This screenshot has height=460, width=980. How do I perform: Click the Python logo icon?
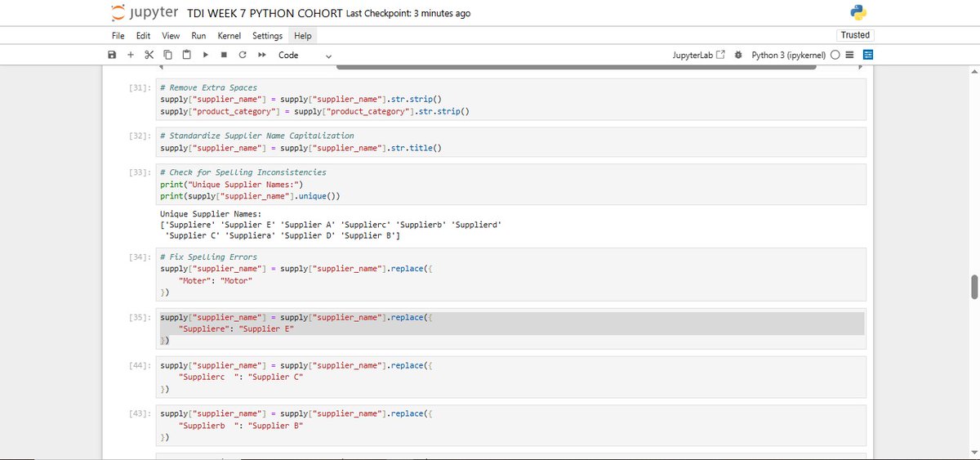point(858,12)
